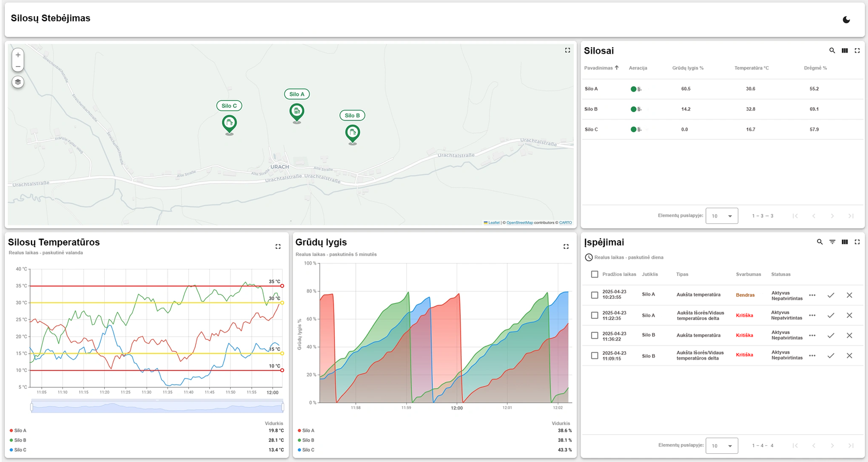Screen dimensions: 868x462
Task: Select all alarms with header checkbox
Action: 595,274
